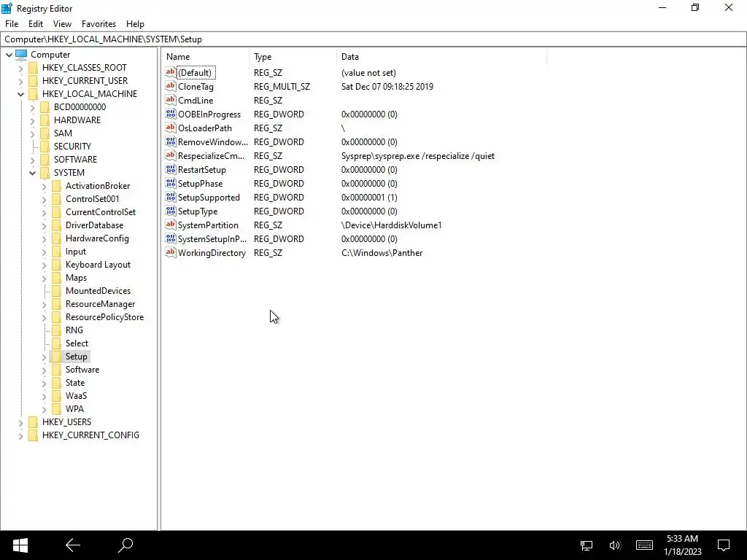Click the Sat Dec 07 09:18:25 2019 data
Screen dimensions: 747x560
click(x=387, y=87)
